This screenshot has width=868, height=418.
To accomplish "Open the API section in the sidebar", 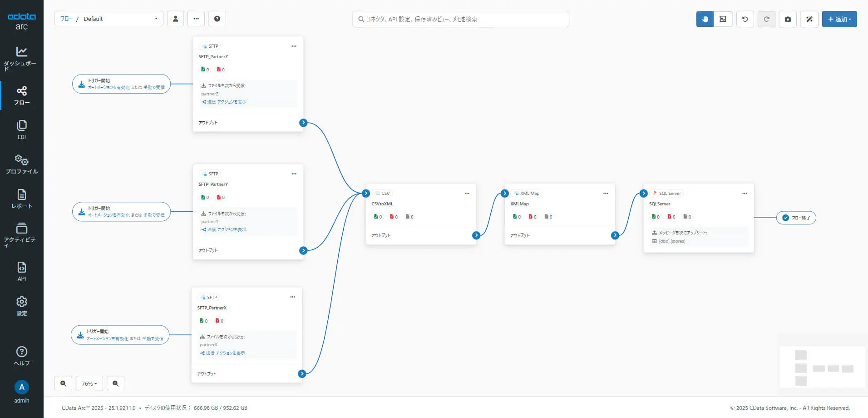I will 21,272.
